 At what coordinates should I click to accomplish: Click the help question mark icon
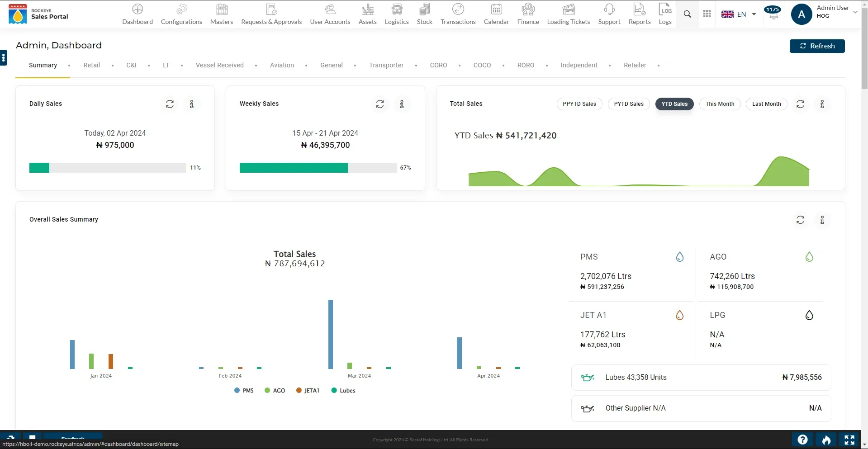point(802,440)
